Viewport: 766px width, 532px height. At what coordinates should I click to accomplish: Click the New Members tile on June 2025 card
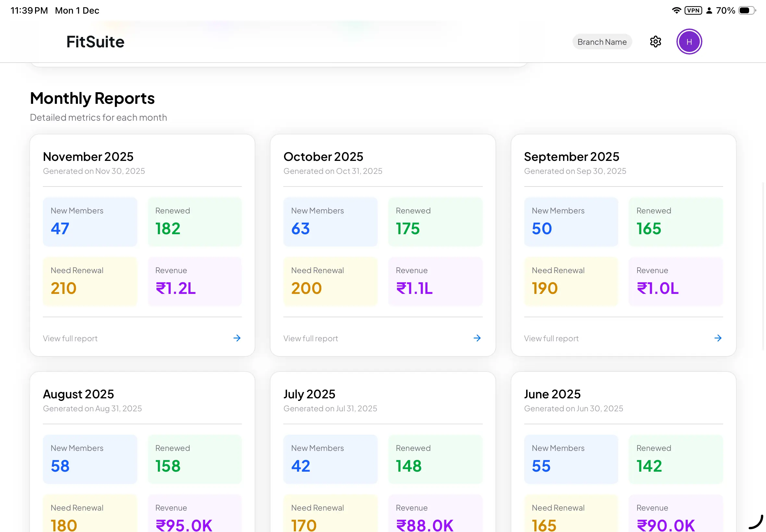tap(571, 459)
